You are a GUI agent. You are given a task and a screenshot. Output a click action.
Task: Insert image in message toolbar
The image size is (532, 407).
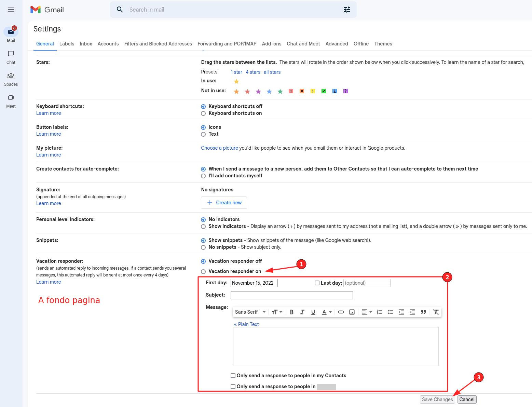[352, 312]
